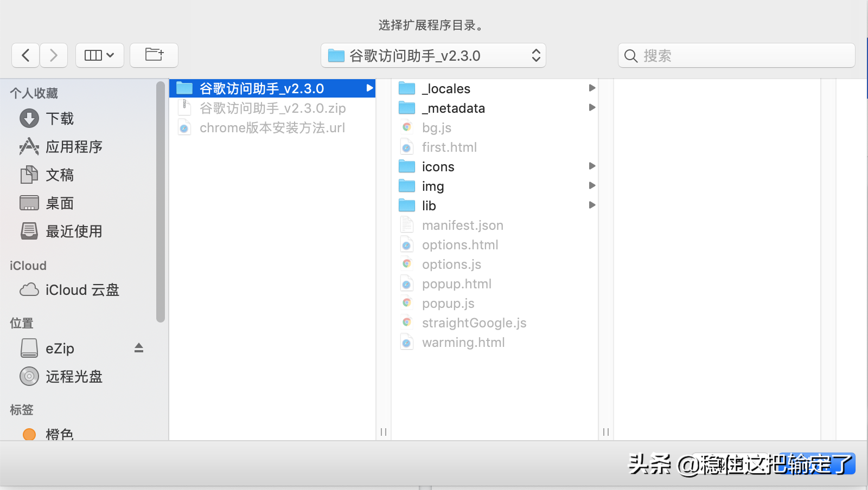Click the popup.js file
This screenshot has height=490, width=868.
[x=448, y=303]
